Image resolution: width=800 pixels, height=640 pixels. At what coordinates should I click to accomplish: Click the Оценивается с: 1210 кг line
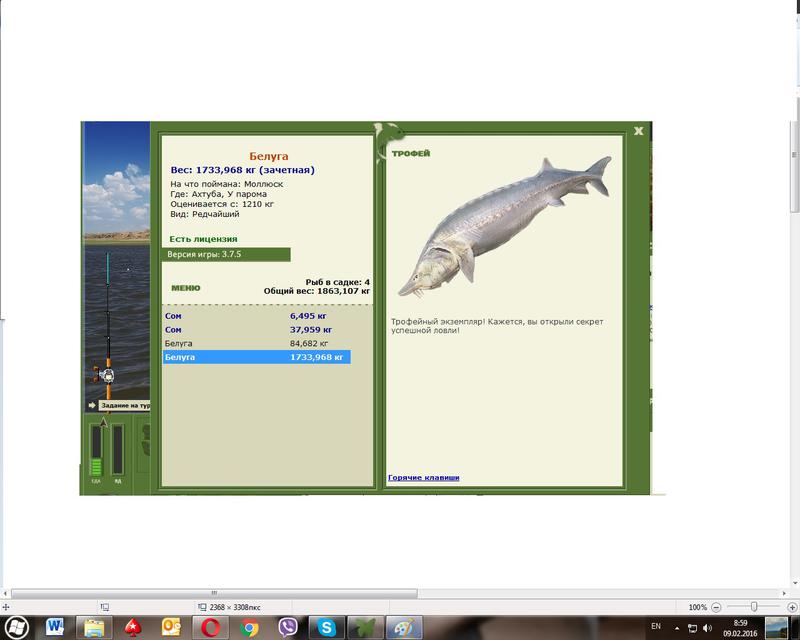pos(222,204)
